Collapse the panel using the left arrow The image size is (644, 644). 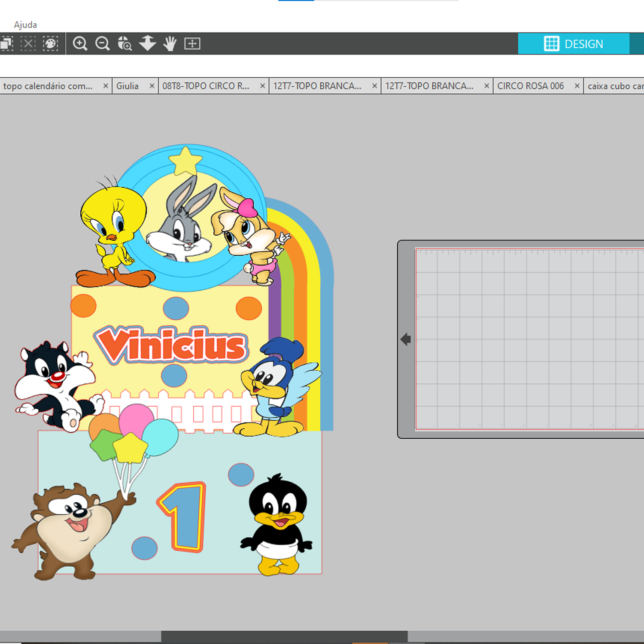click(405, 339)
